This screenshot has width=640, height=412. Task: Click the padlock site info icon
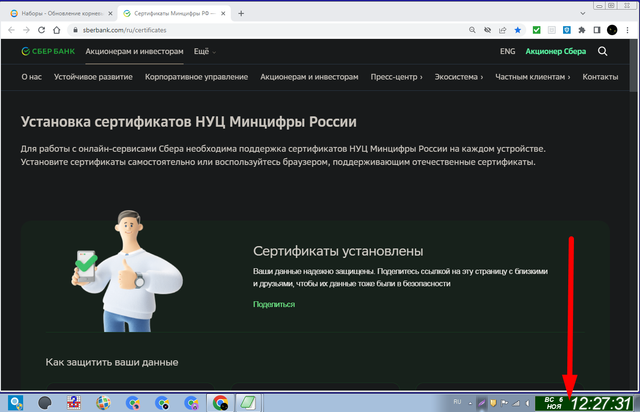pyautogui.click(x=75, y=30)
